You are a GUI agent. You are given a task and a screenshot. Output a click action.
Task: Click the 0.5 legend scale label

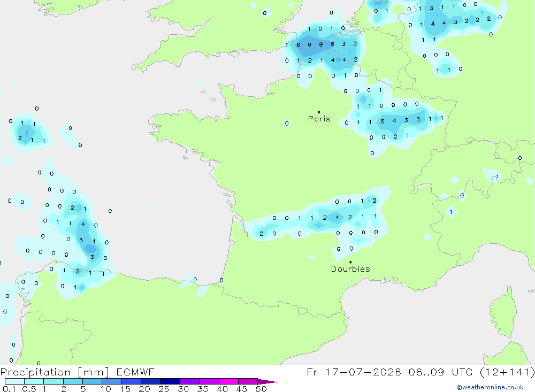tap(29, 389)
